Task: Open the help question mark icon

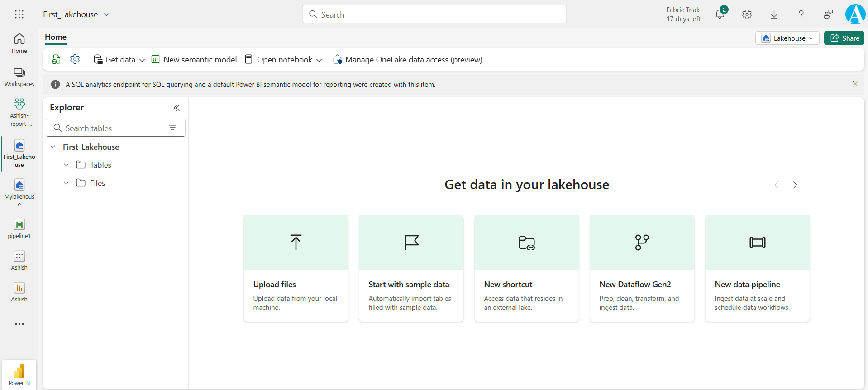Action: 801,14
